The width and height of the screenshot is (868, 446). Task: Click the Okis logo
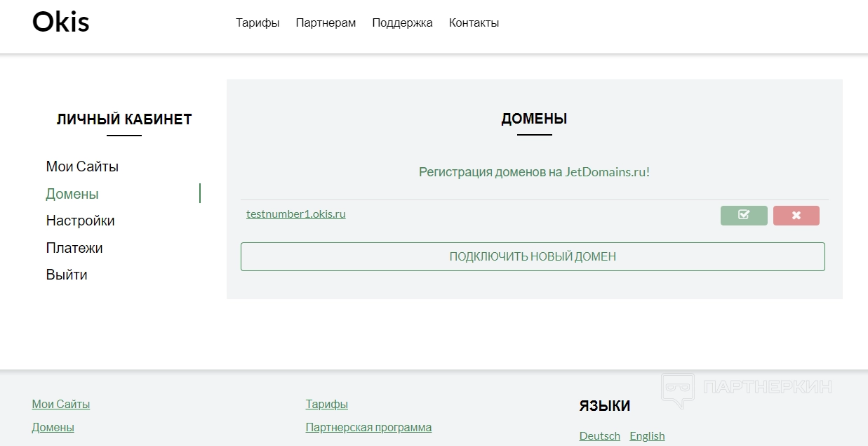pos(61,22)
